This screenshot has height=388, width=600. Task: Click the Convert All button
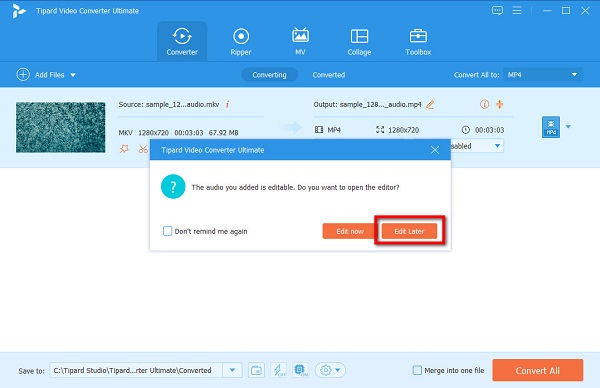point(538,370)
